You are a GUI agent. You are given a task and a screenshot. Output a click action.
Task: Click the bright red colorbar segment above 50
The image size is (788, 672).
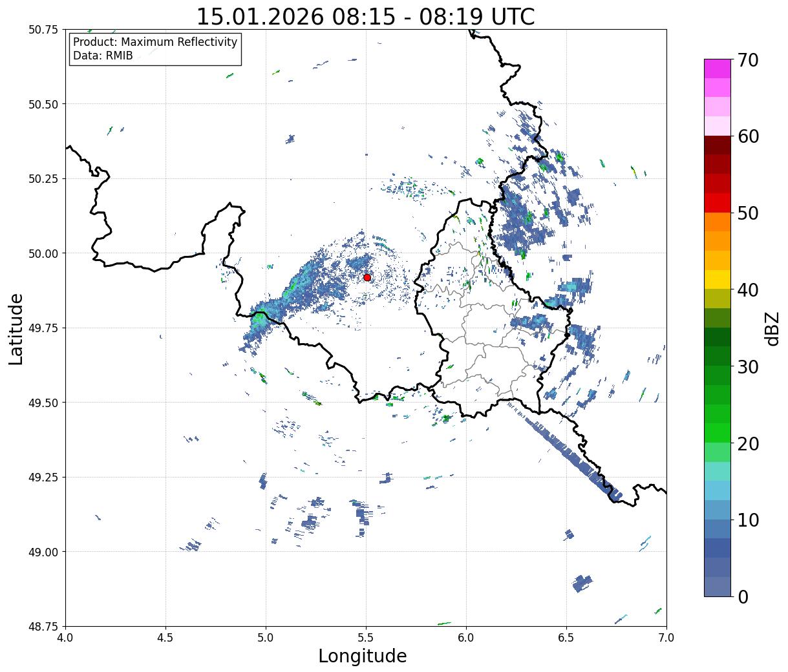(718, 203)
